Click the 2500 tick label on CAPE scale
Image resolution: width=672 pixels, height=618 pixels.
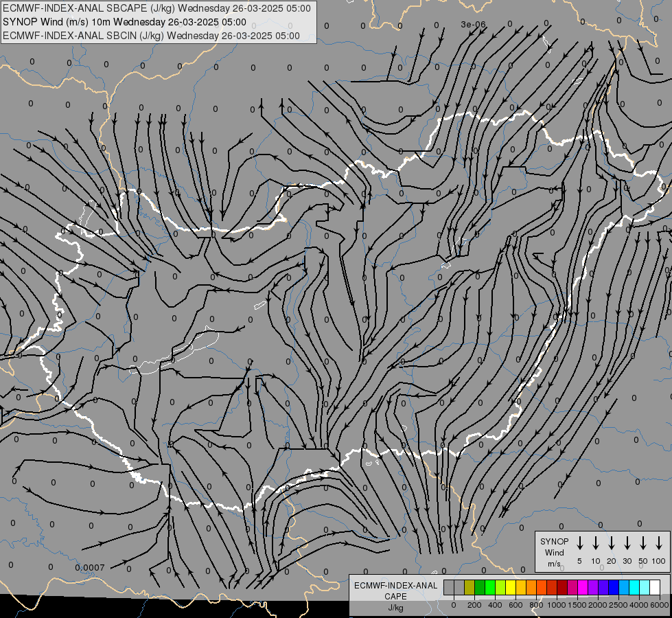(x=618, y=605)
